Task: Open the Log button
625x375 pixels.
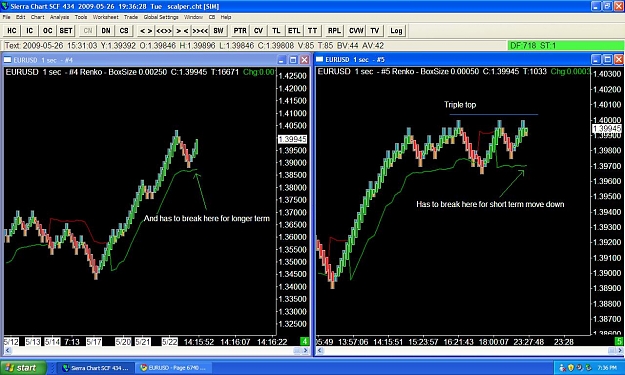Action: [396, 31]
